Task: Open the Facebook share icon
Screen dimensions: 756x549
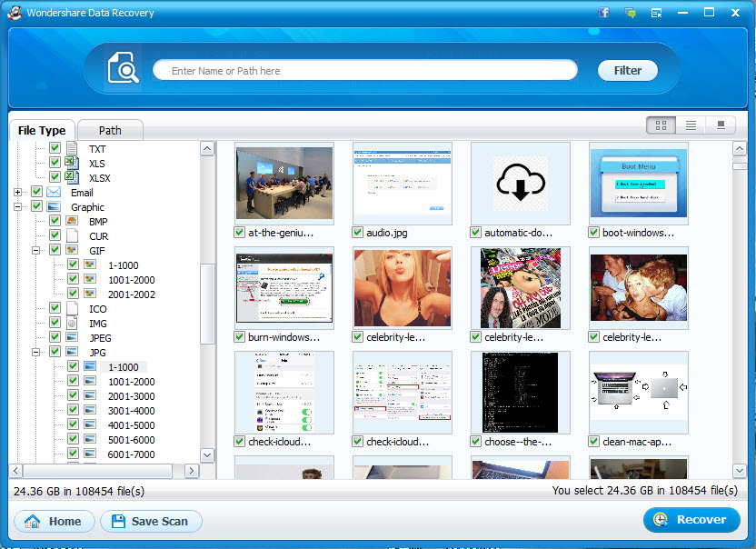Action: click(x=603, y=13)
